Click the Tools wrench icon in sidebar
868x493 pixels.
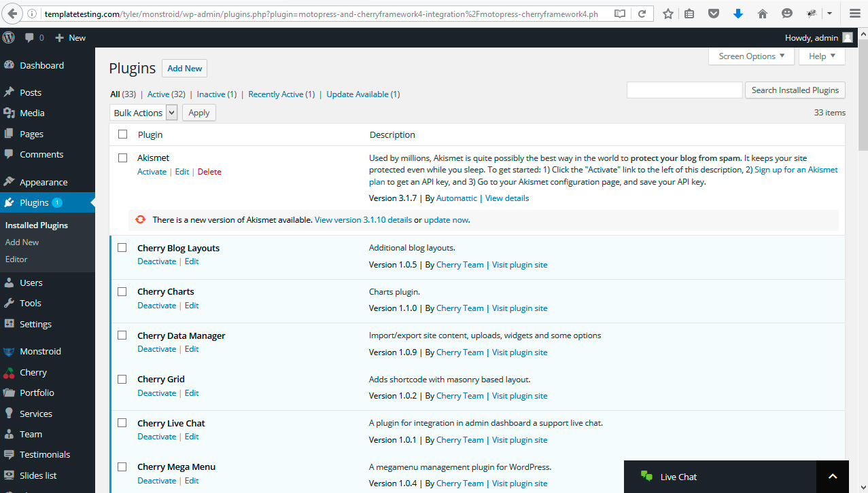click(x=9, y=303)
